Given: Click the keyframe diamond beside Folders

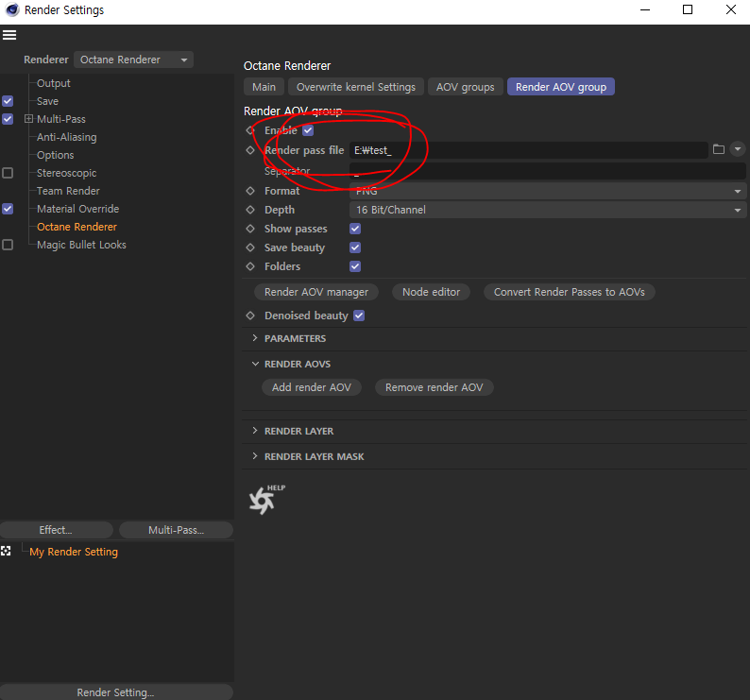Looking at the screenshot, I should pyautogui.click(x=250, y=266).
